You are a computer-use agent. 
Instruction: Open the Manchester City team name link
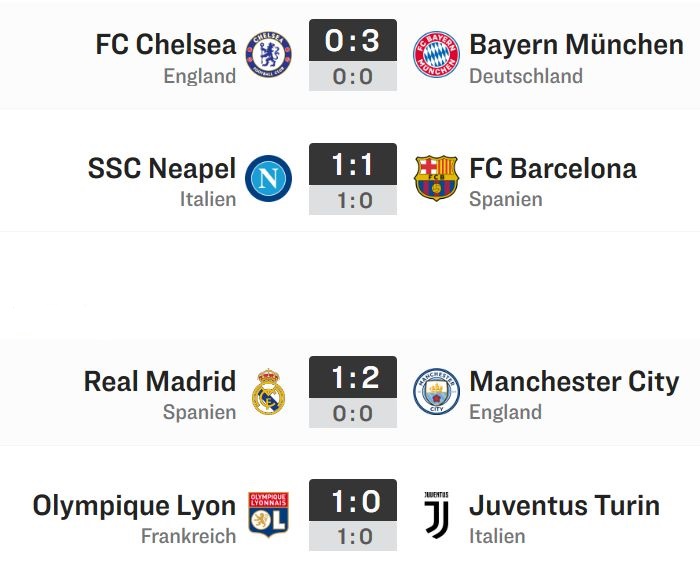click(x=574, y=382)
